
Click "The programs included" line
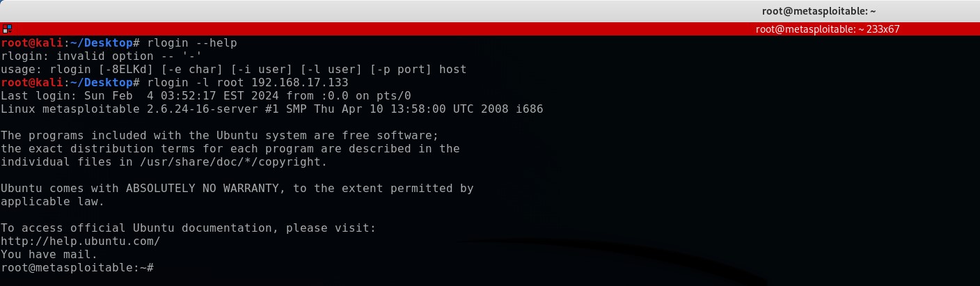[219, 136]
